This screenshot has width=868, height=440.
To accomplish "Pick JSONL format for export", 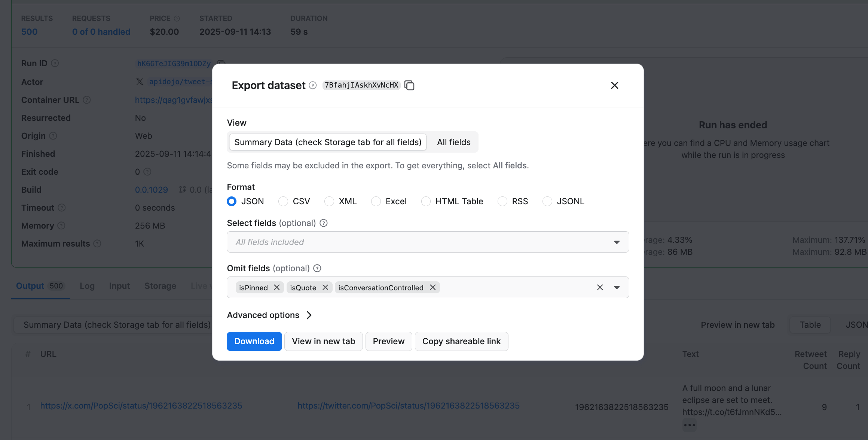I will [547, 201].
